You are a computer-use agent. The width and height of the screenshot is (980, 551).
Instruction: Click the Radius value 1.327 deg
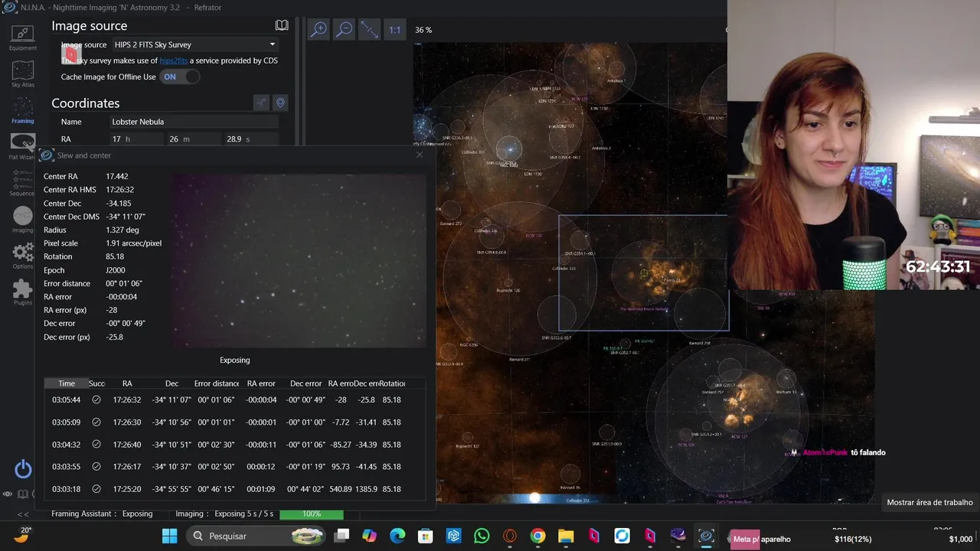(122, 230)
